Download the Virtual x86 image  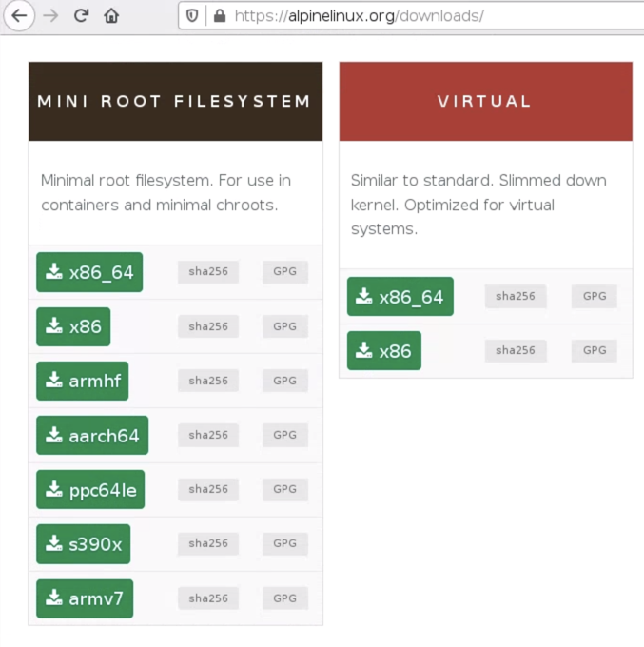coord(383,351)
